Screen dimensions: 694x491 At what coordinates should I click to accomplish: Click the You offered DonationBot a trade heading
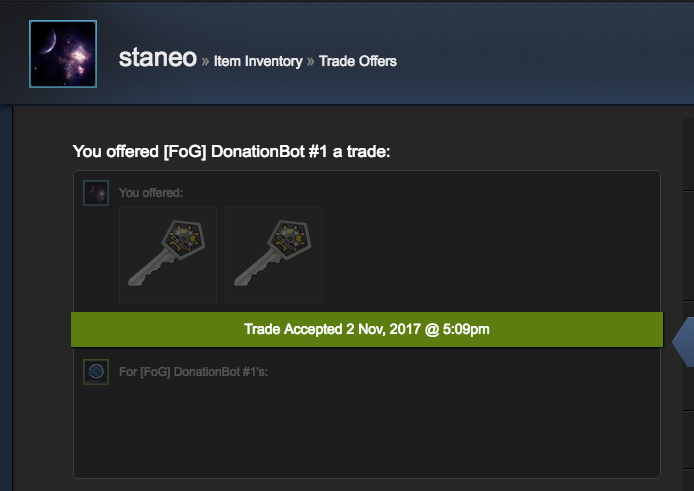[231, 151]
